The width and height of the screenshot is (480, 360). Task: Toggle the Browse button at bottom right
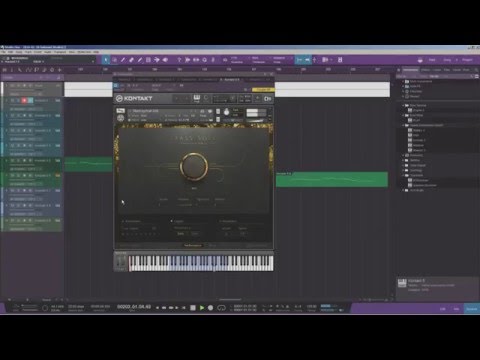tap(471, 309)
